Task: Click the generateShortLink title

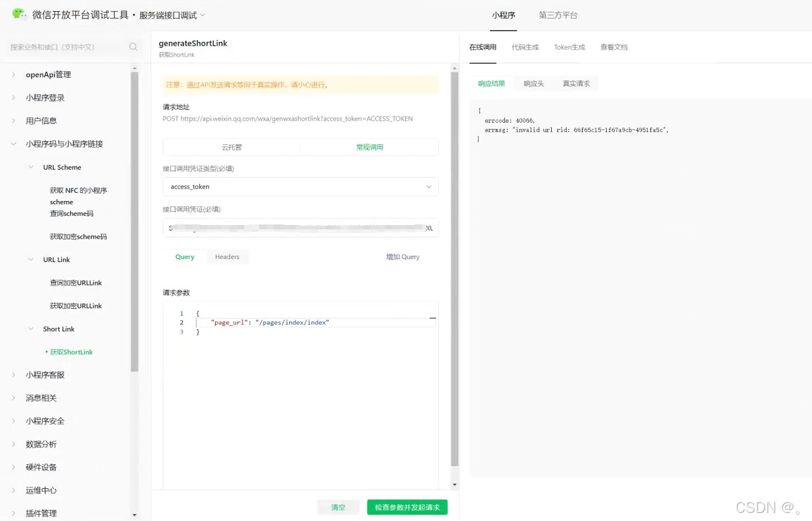Action: 193,43
